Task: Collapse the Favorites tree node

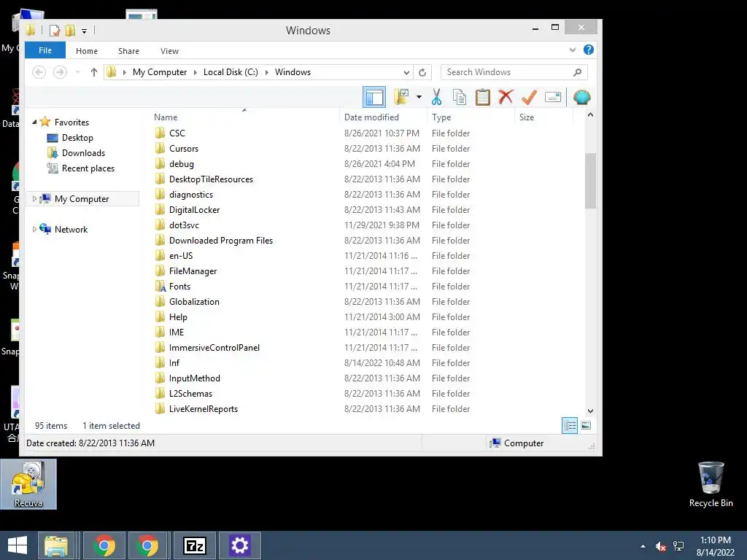Action: tap(34, 122)
